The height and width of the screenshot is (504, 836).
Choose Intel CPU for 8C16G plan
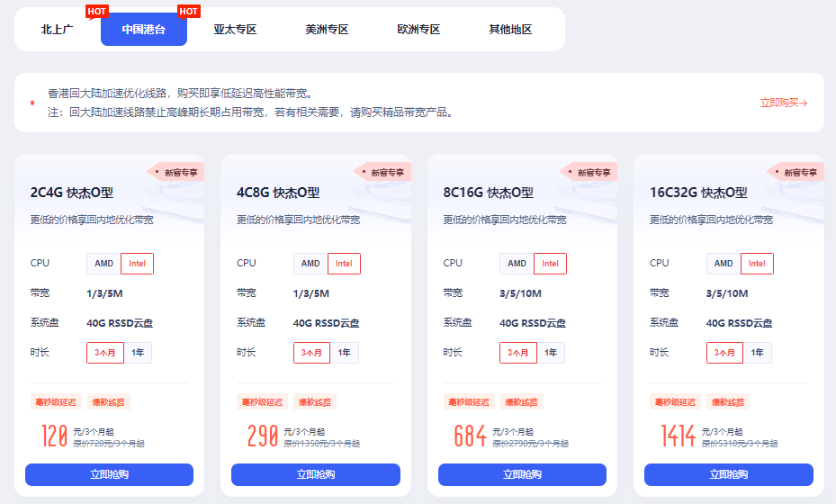coord(550,264)
